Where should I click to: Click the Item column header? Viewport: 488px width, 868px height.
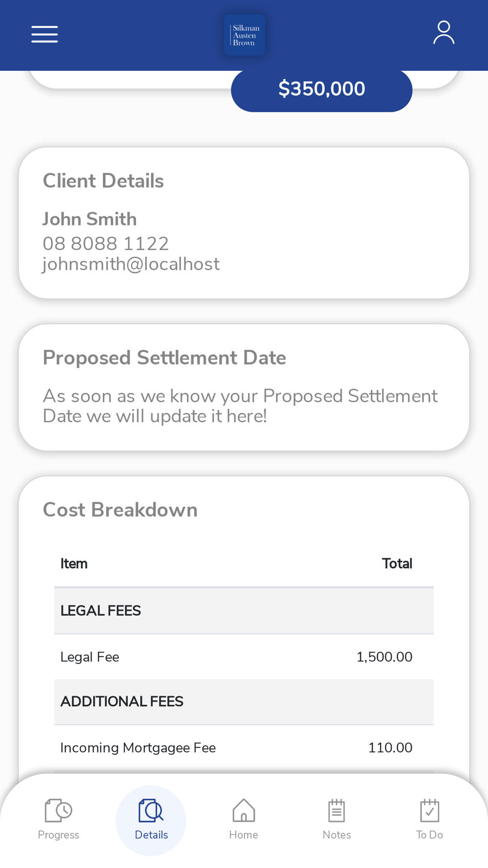pos(74,564)
